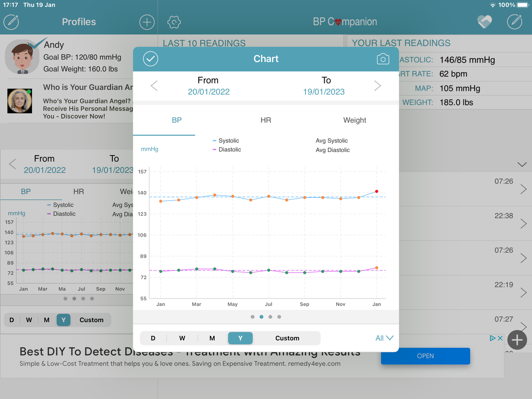Open the All filter dropdown

pos(384,338)
